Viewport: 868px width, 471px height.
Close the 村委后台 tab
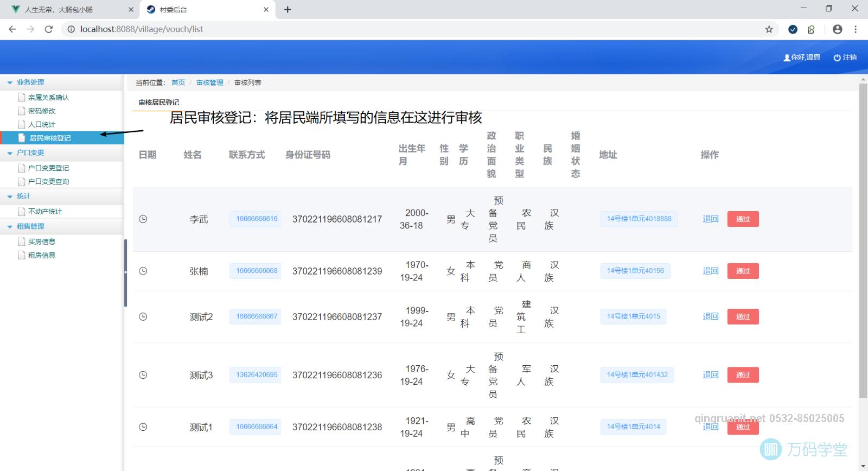click(x=266, y=9)
